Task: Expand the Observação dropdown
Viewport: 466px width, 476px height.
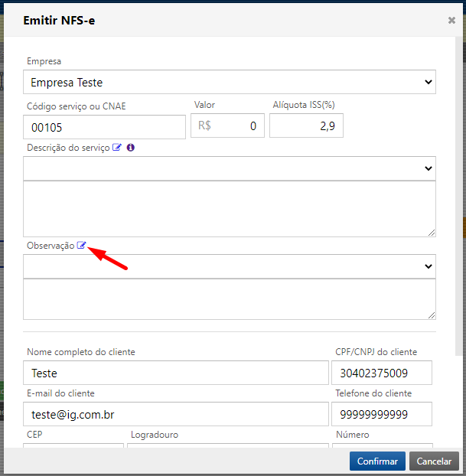Action: [230, 266]
